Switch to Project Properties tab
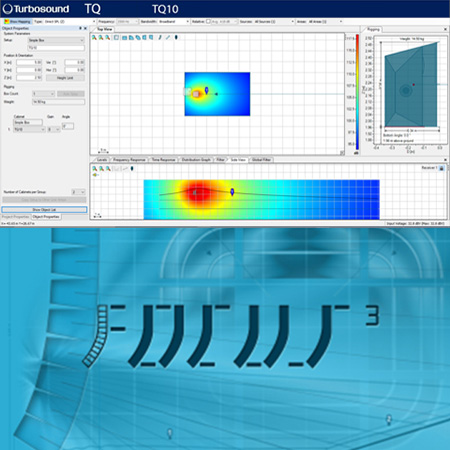 pyautogui.click(x=16, y=217)
